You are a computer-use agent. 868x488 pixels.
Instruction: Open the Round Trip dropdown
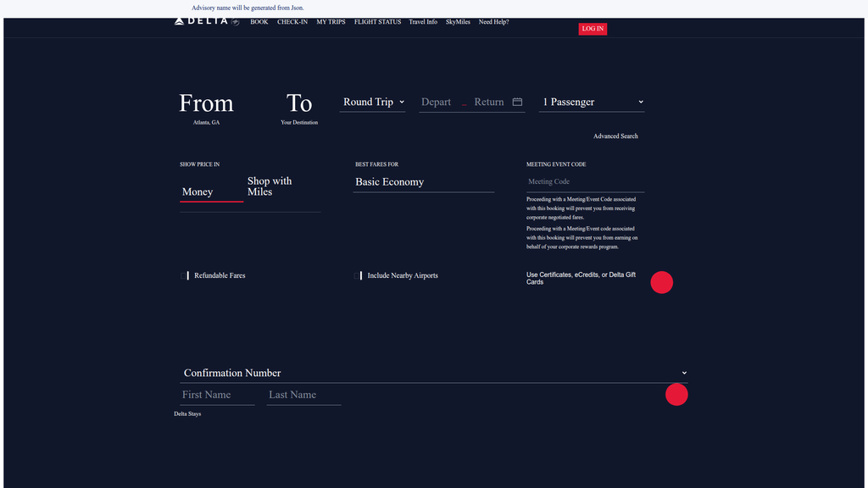[x=373, y=103]
